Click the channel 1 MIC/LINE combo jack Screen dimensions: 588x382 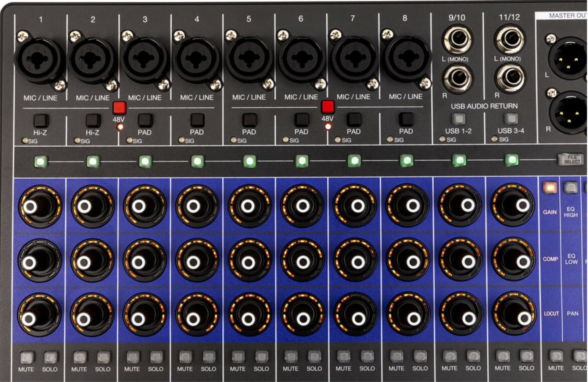(x=39, y=60)
